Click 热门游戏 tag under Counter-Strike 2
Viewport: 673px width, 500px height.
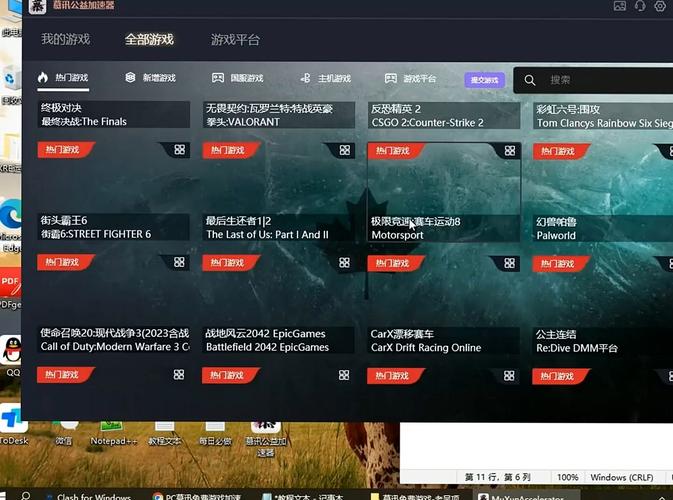coord(395,151)
